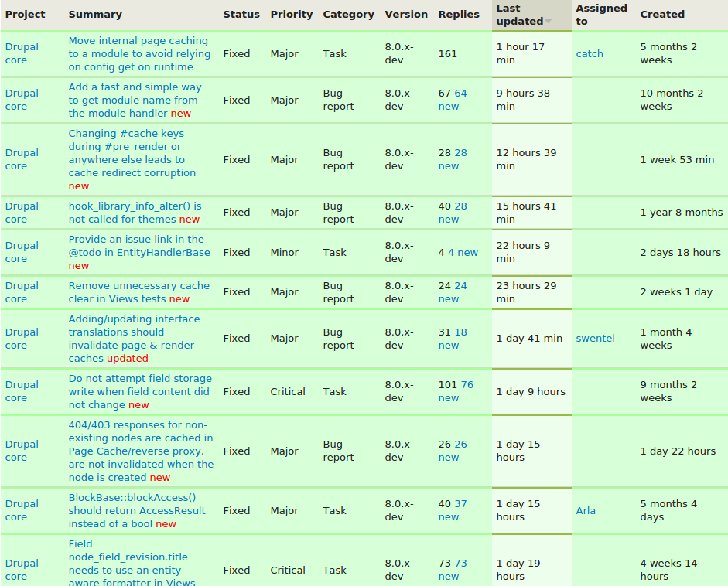Open issue 'Field node_field_revision.title needs to use'
Screen dimensions: 728x586
[132, 564]
